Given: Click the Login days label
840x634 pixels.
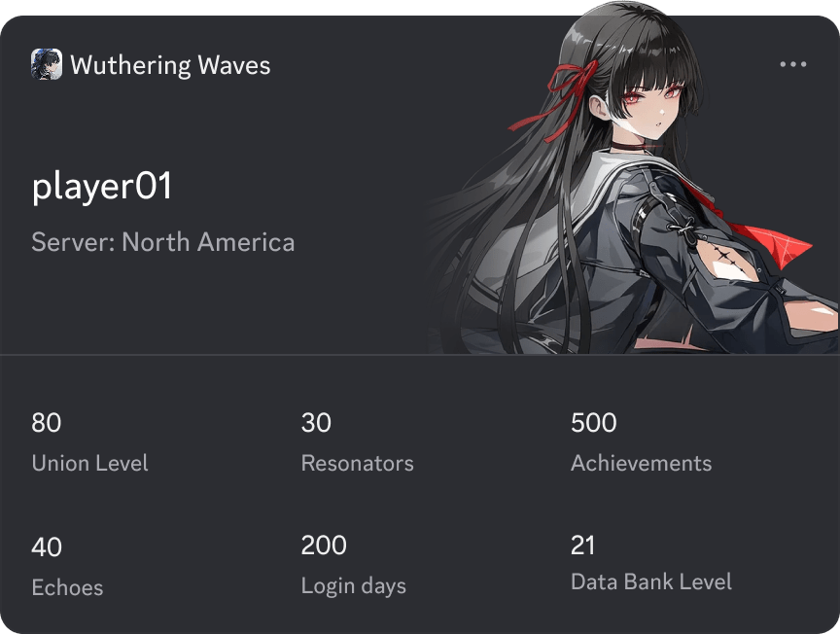Looking at the screenshot, I should [354, 585].
